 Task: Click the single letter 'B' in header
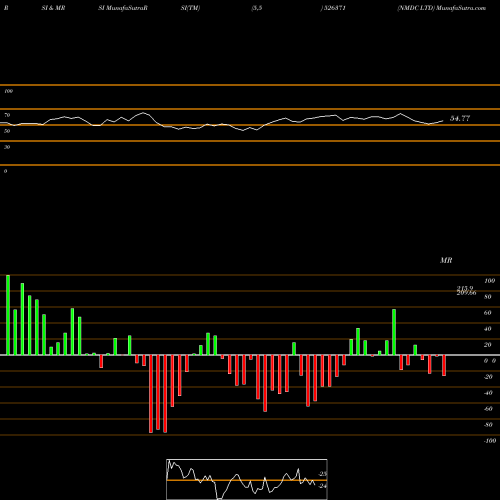(x=6, y=8)
